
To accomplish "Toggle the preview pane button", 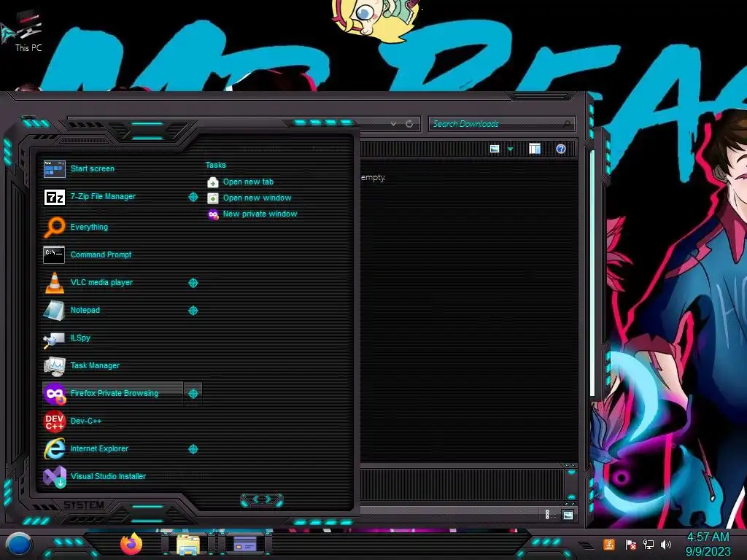I will [x=535, y=149].
